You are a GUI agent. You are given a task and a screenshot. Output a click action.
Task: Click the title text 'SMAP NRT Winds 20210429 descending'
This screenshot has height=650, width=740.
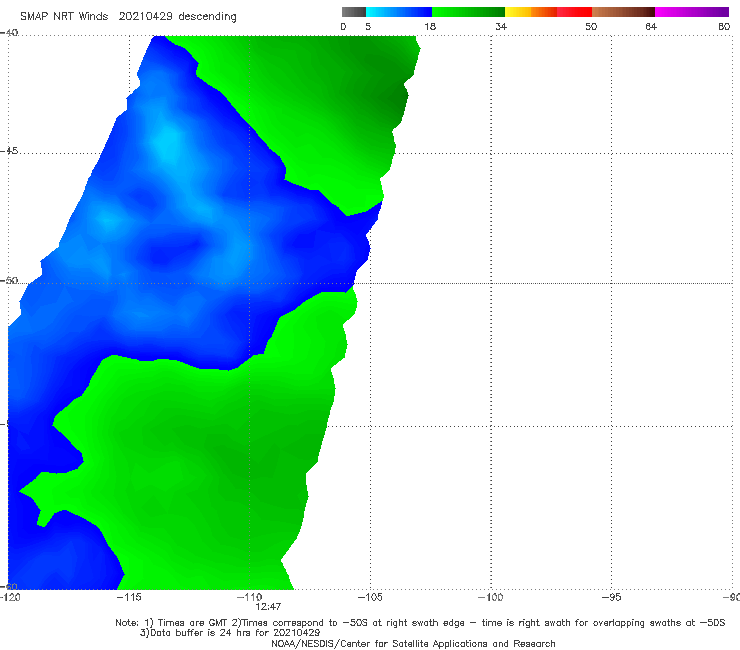[x=128, y=17]
